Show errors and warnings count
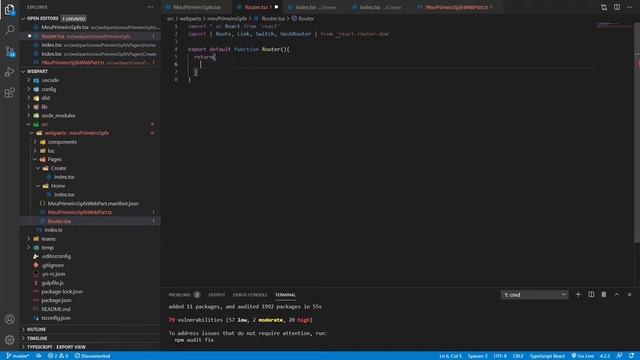 tap(58, 356)
